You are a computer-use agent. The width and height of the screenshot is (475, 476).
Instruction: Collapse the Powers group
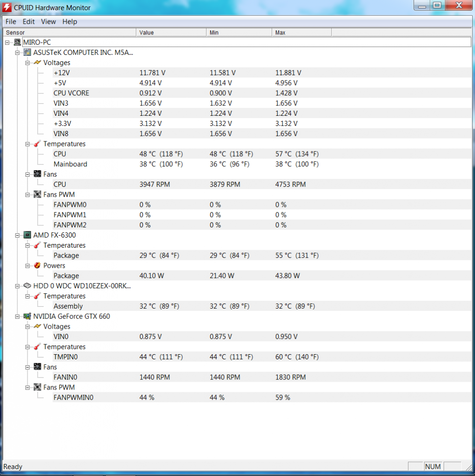coord(27,265)
